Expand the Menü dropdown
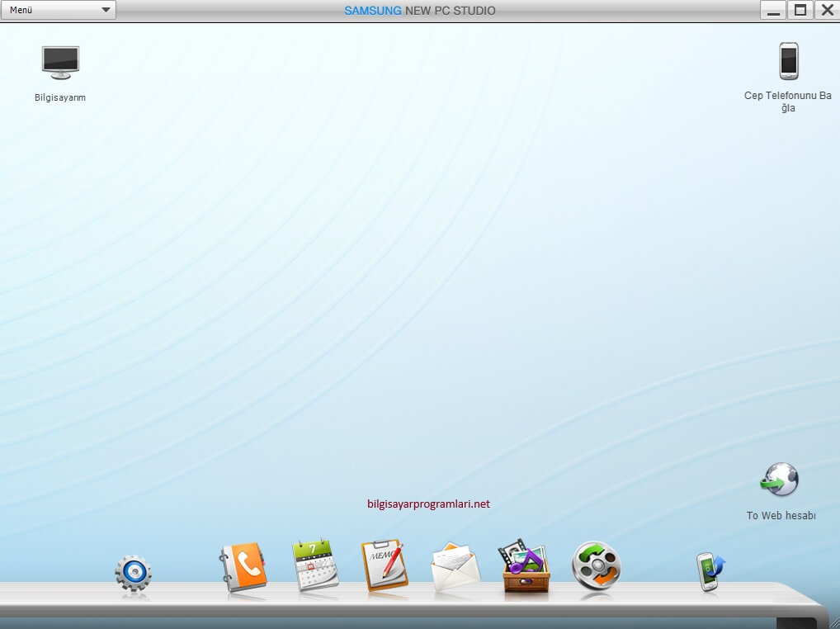 (58, 10)
